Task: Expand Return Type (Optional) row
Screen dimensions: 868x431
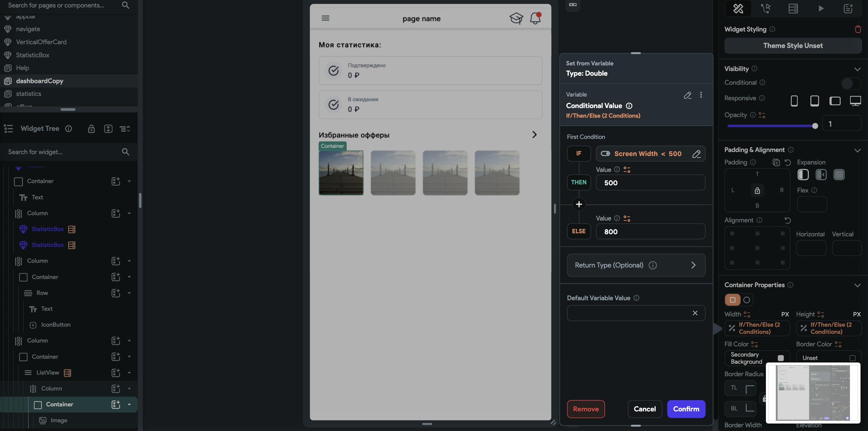Action: (693, 265)
